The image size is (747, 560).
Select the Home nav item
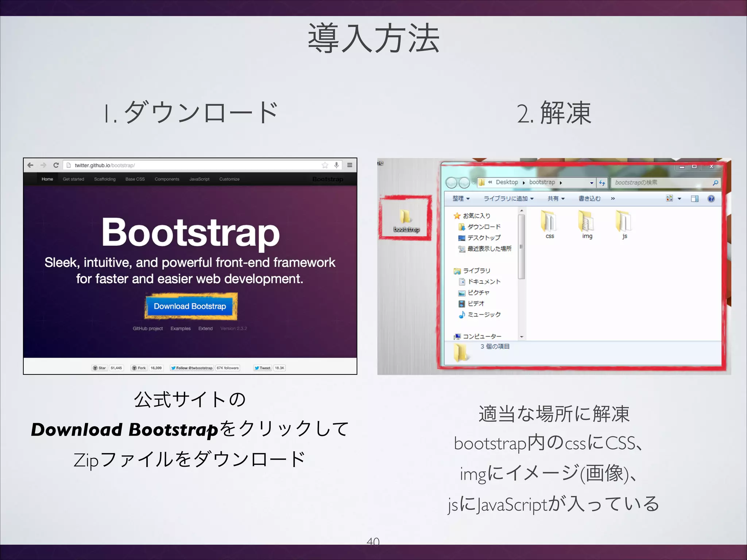point(47,179)
